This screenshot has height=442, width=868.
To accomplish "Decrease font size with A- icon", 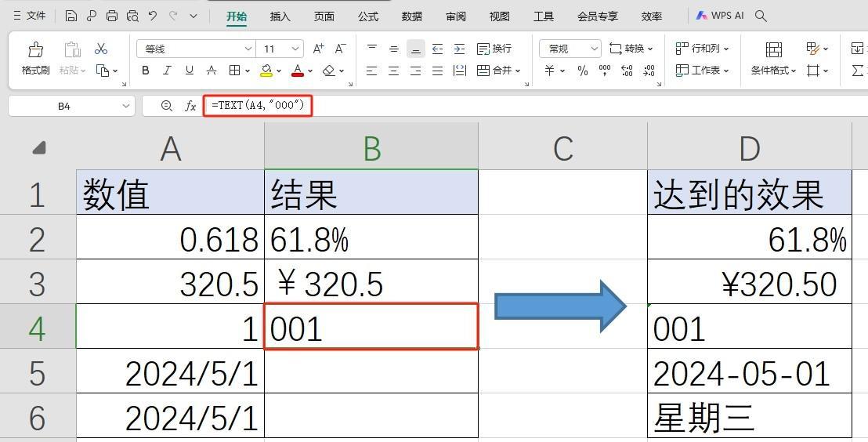I will (341, 49).
